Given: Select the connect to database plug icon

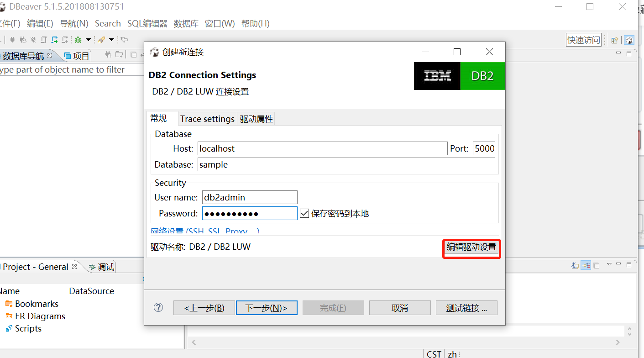Looking at the screenshot, I should [x=13, y=40].
